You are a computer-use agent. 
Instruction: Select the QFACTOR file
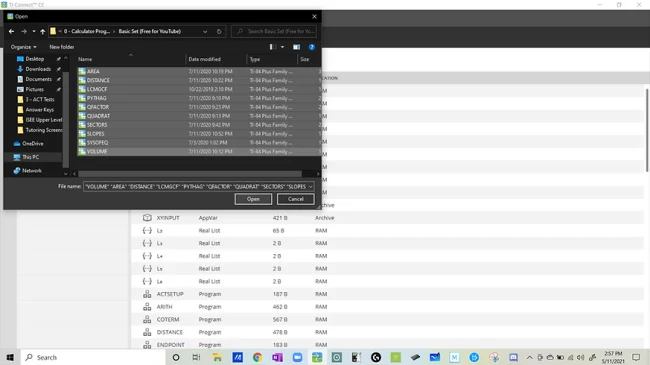click(199, 107)
